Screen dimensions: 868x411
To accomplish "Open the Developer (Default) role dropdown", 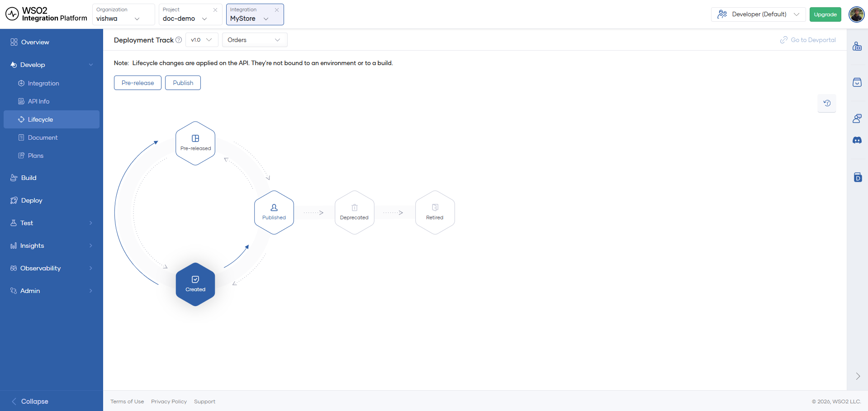I will point(758,14).
